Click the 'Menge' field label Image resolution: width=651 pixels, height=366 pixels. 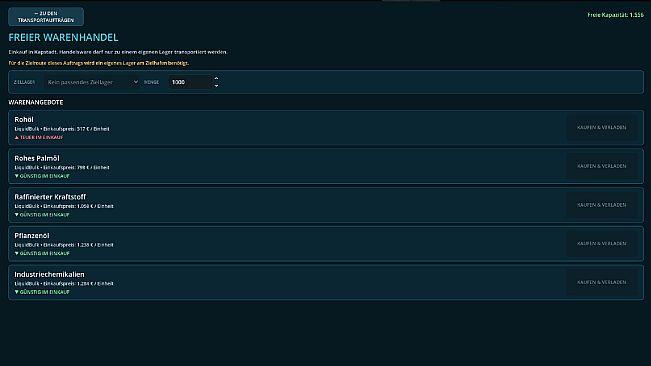click(152, 82)
